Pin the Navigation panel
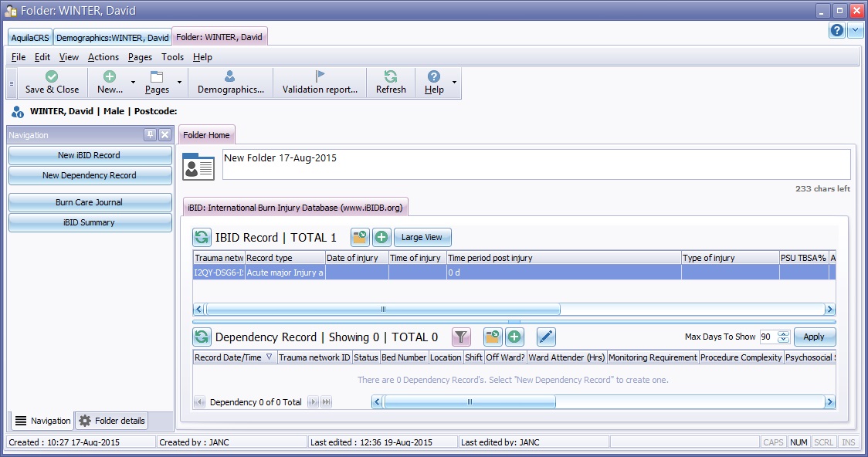 click(x=151, y=135)
